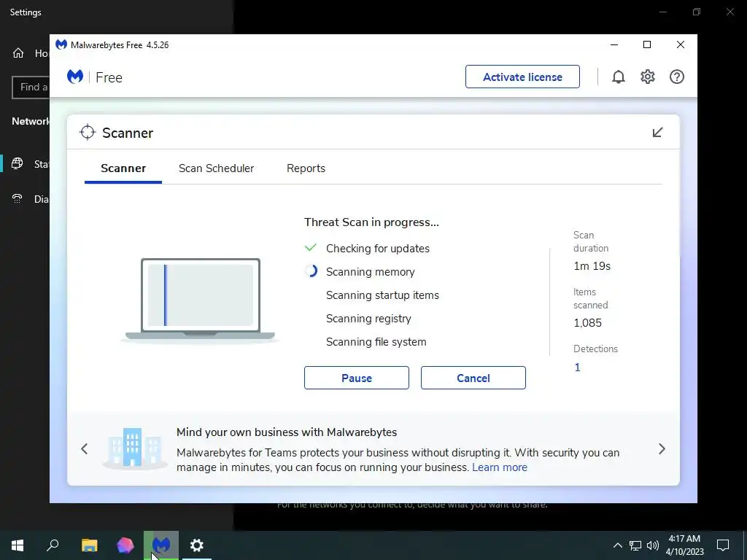Click the Malwarebytes title bar icon
The image size is (747, 560).
pos(61,44)
